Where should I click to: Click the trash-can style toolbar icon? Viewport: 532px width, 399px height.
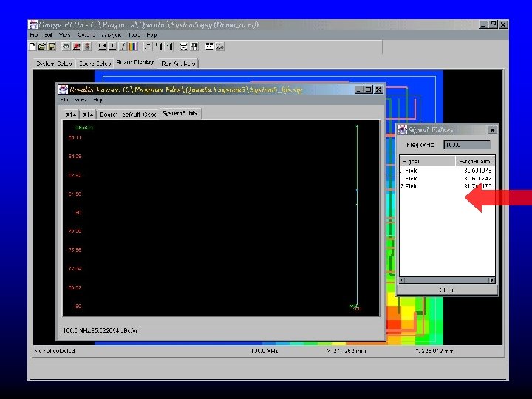tap(87, 47)
